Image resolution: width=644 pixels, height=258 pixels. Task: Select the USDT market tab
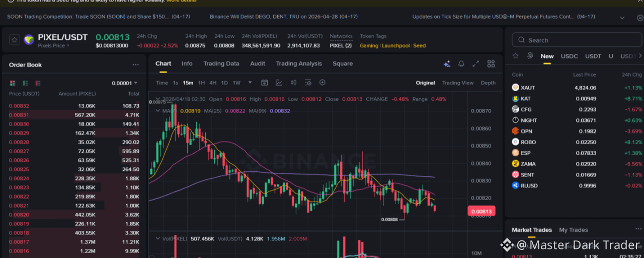pyautogui.click(x=593, y=56)
